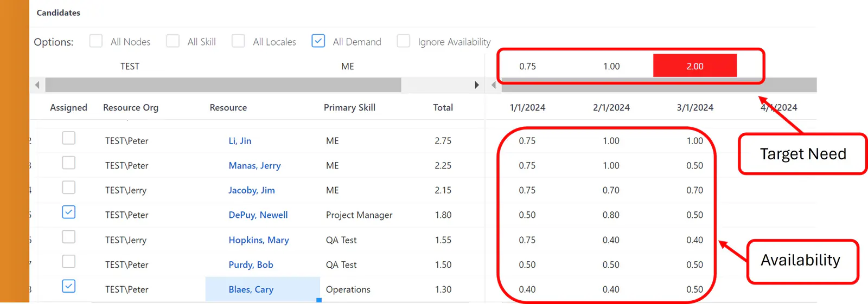This screenshot has width=868, height=304.
Task: Select Jacoby, Jim total 2.15 cell
Action: [443, 190]
